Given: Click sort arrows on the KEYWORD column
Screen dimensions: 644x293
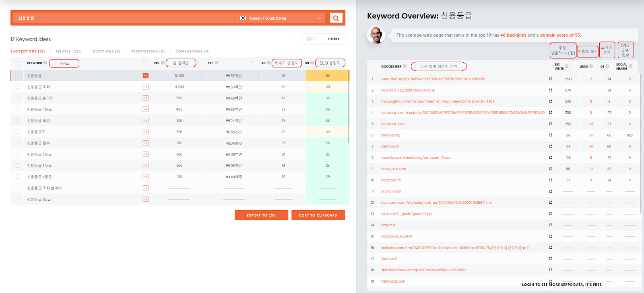Looking at the screenshot, I should [x=144, y=63].
